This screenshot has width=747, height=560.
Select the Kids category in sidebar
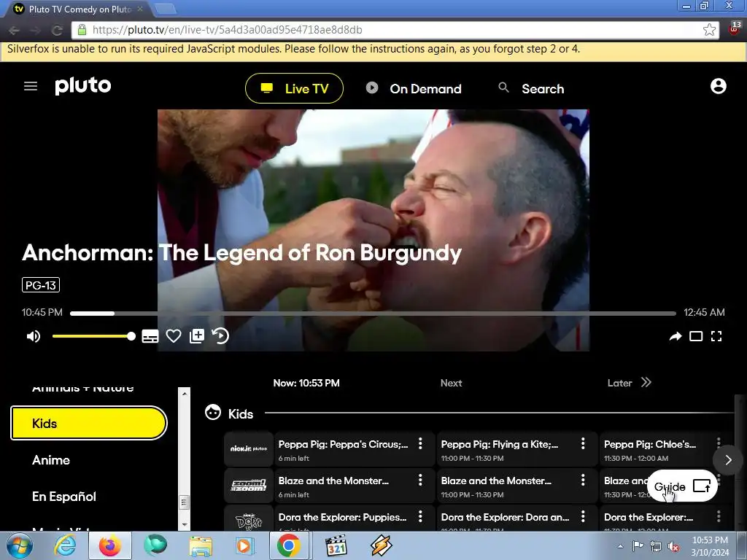click(x=88, y=423)
